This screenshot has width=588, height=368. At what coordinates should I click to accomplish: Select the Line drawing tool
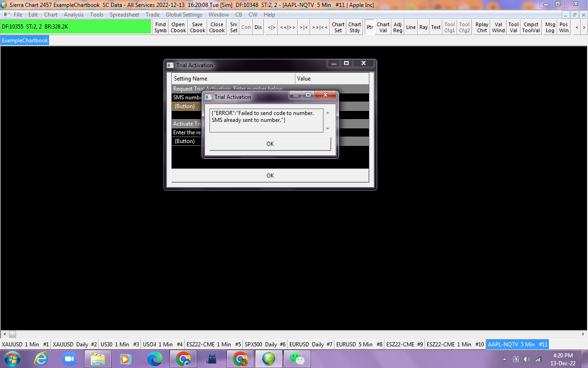pos(411,27)
